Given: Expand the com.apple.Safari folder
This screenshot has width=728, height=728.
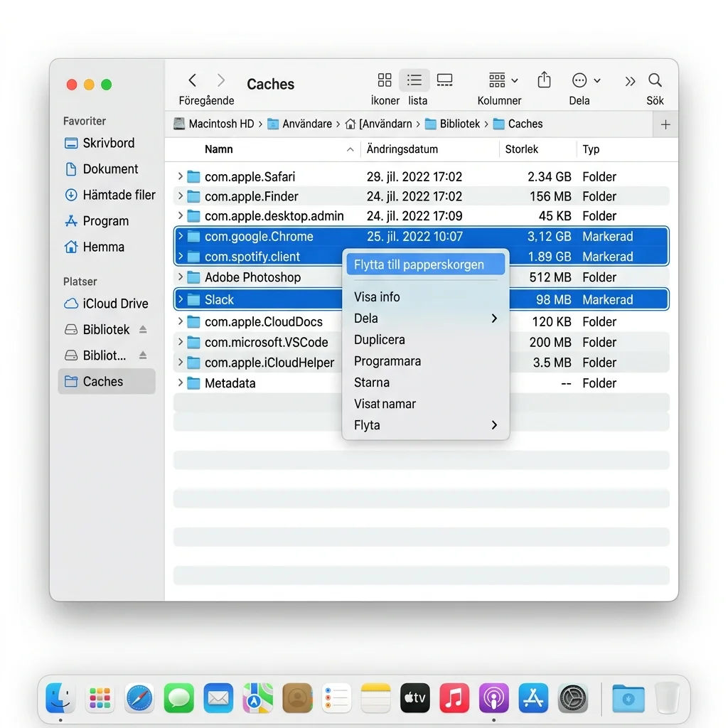Looking at the screenshot, I should pos(180,176).
